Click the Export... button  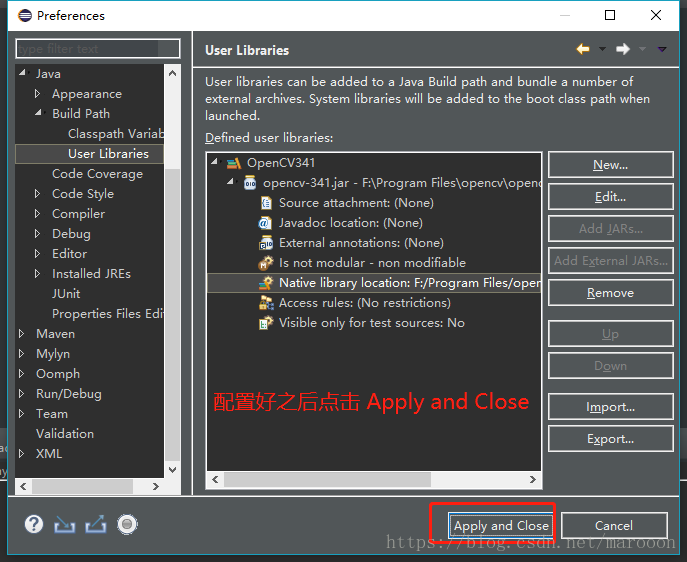click(x=610, y=439)
